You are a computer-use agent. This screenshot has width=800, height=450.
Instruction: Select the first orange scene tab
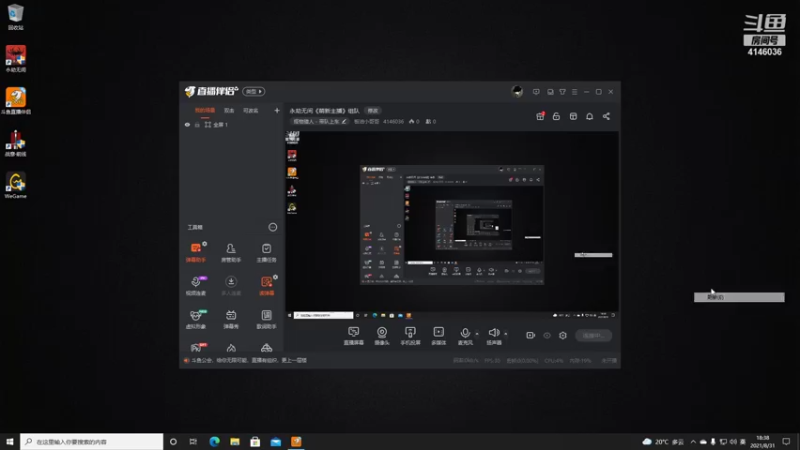tap(205, 110)
